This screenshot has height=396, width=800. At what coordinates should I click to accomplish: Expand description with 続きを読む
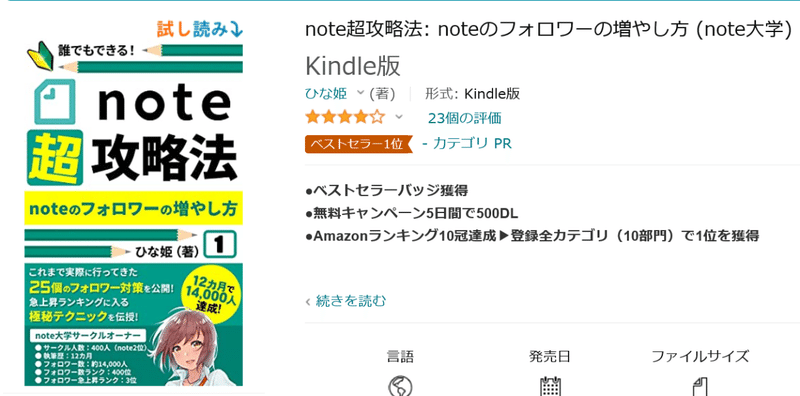point(351,301)
